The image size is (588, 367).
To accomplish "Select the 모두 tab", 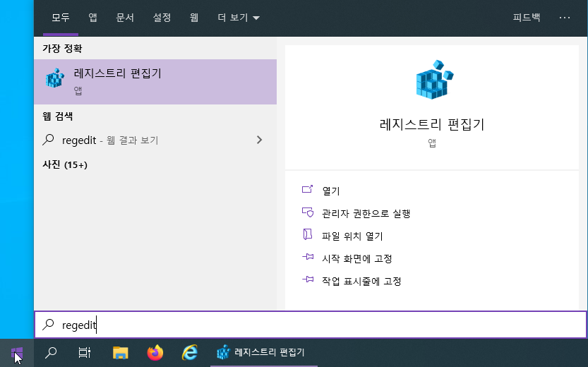I will (61, 18).
